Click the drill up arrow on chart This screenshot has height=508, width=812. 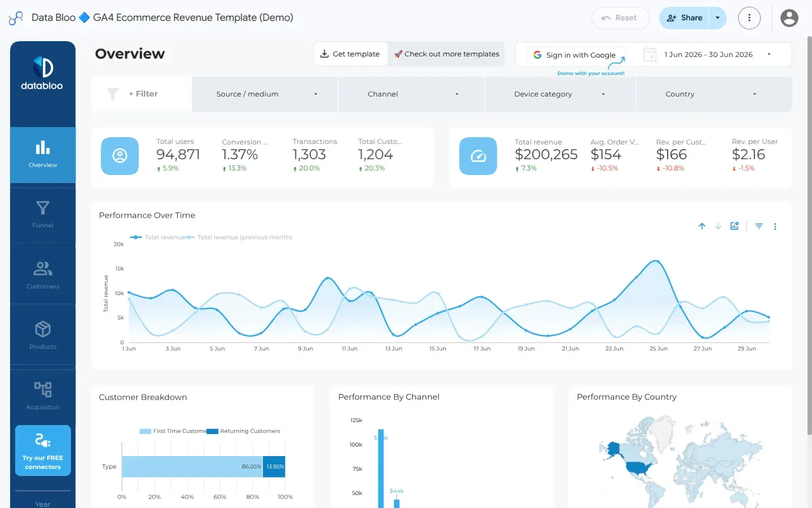tap(702, 226)
